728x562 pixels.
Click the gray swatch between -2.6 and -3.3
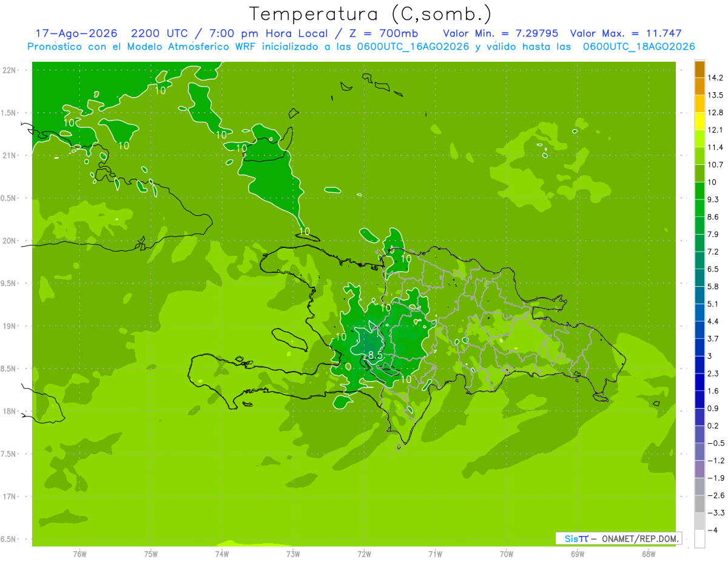pos(699,504)
